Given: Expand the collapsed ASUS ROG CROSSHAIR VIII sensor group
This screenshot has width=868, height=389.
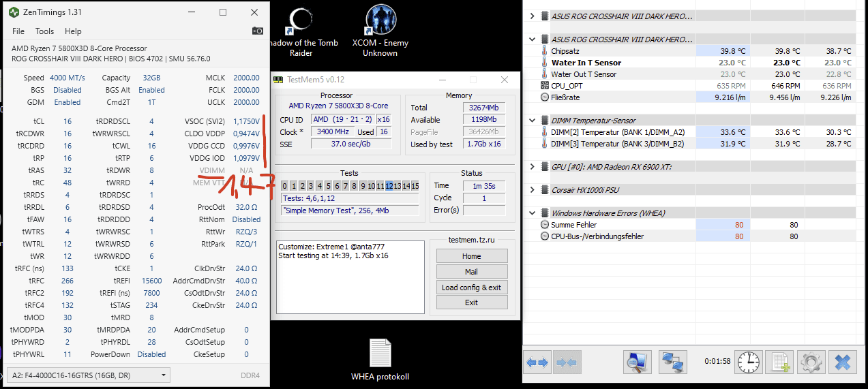Looking at the screenshot, I should click(533, 16).
